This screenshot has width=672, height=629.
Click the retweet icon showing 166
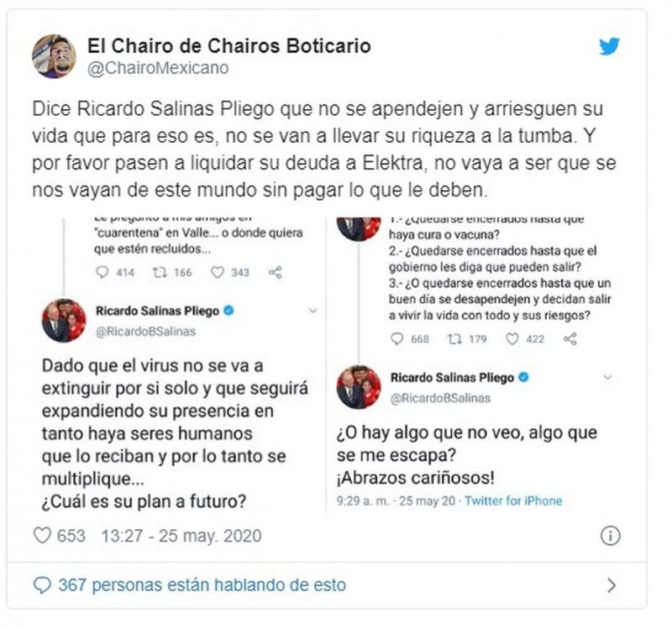160,272
